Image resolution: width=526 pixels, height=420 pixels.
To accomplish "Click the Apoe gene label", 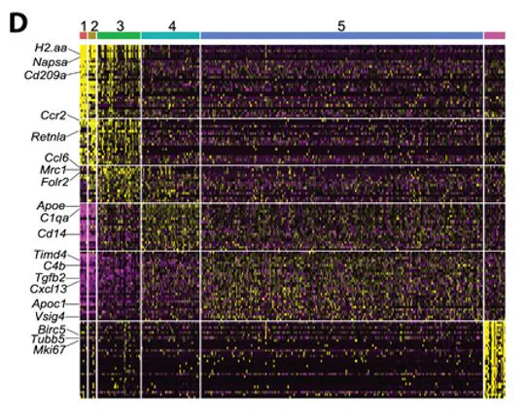I will click(x=51, y=206).
